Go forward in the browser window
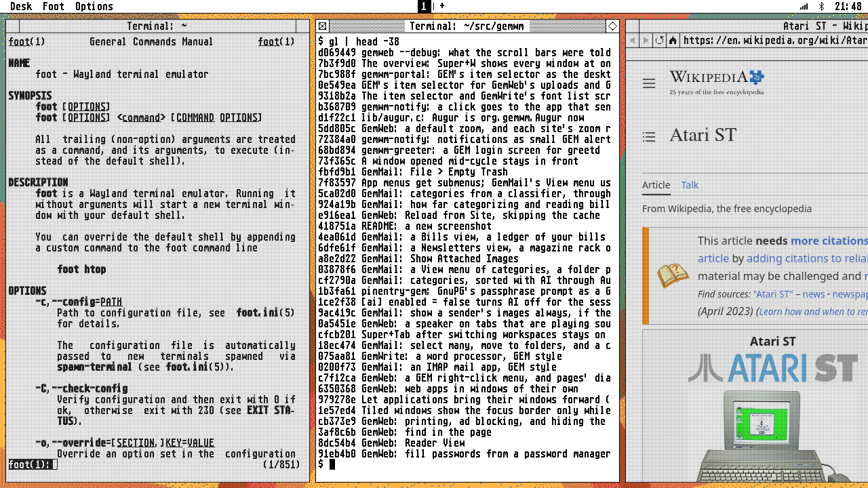The width and height of the screenshot is (868, 488). pyautogui.click(x=646, y=41)
